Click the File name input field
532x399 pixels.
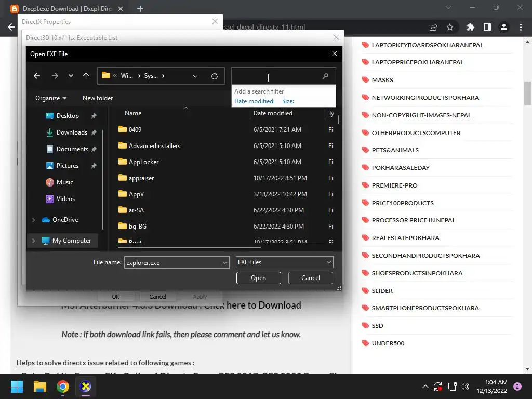[x=172, y=262]
